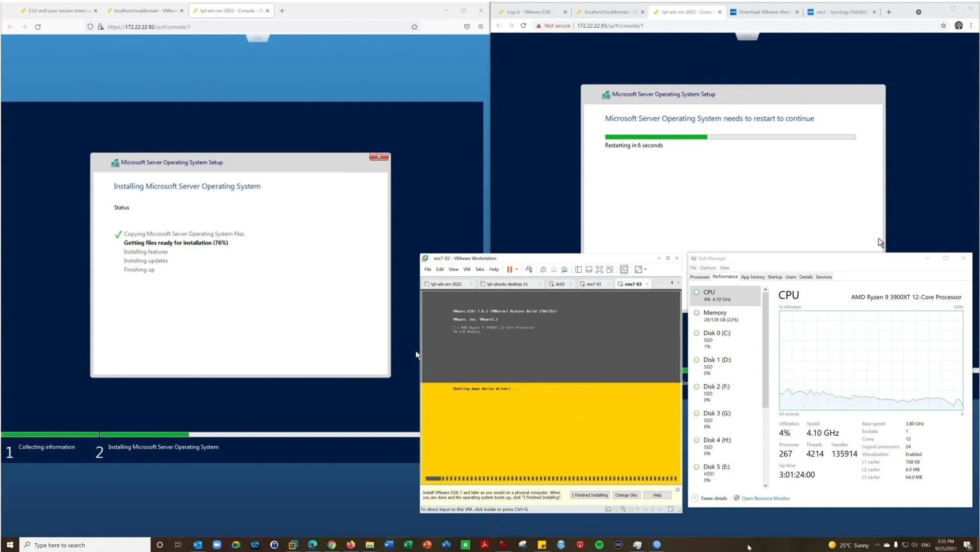Switch to the nas1 Synology DiskStation Chrome tab
Image resolution: width=980 pixels, height=552 pixels.
pyautogui.click(x=841, y=12)
